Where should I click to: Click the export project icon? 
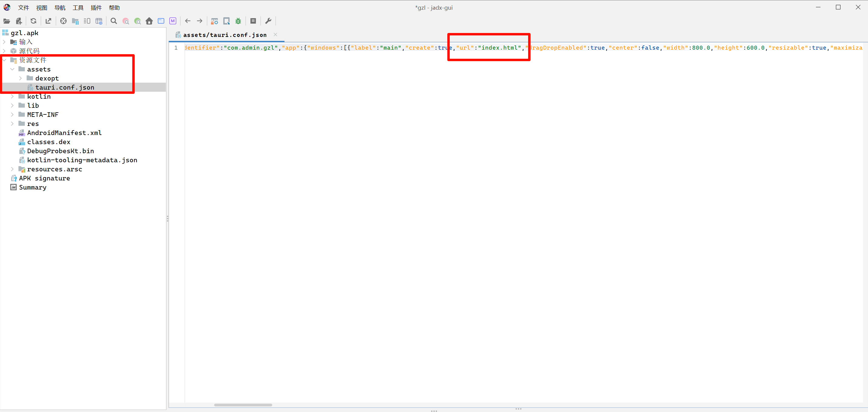pos(48,21)
